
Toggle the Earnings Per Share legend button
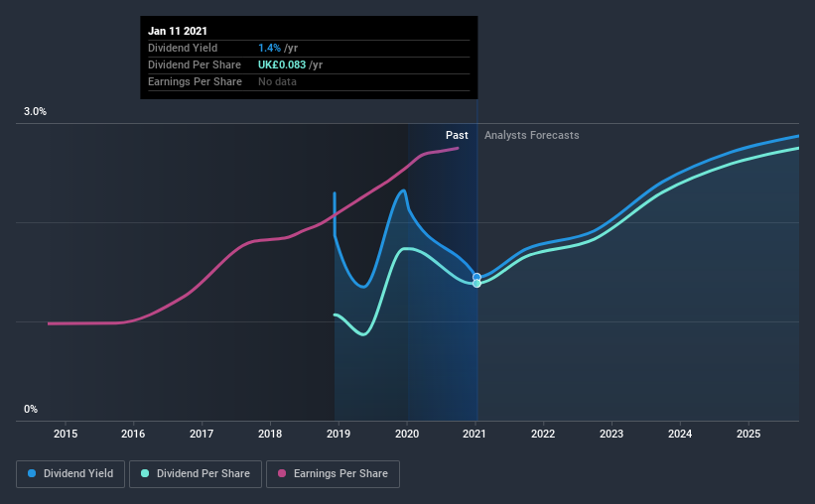pyautogui.click(x=333, y=474)
